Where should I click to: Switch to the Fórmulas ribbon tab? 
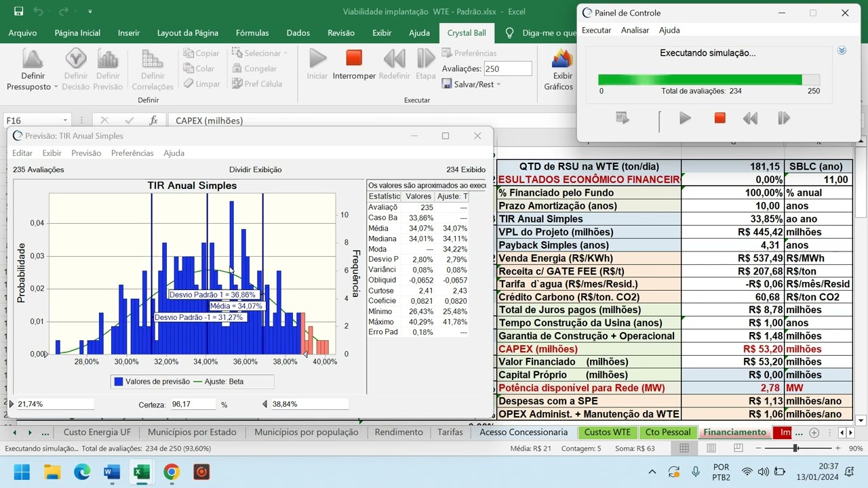pos(252,33)
